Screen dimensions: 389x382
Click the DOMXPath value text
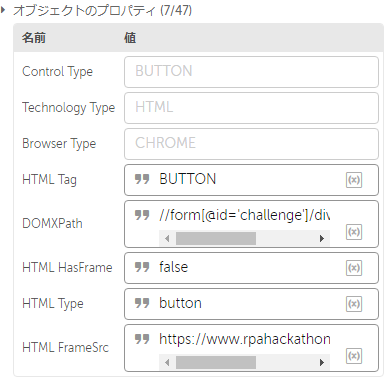pos(245,215)
